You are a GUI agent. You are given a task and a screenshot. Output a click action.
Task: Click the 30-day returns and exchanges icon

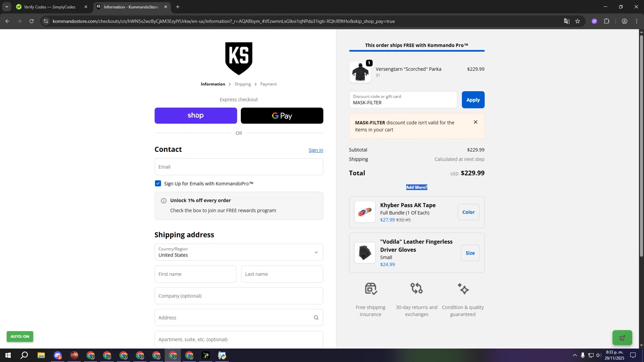416,288
